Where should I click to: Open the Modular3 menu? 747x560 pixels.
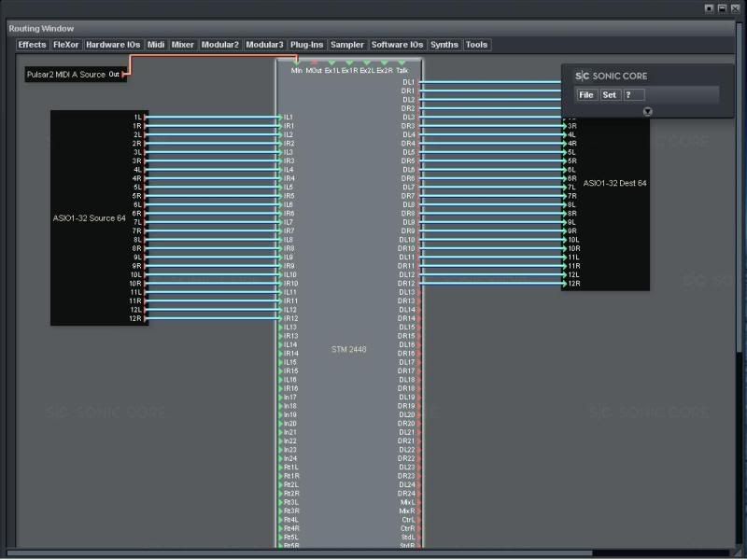click(x=264, y=45)
